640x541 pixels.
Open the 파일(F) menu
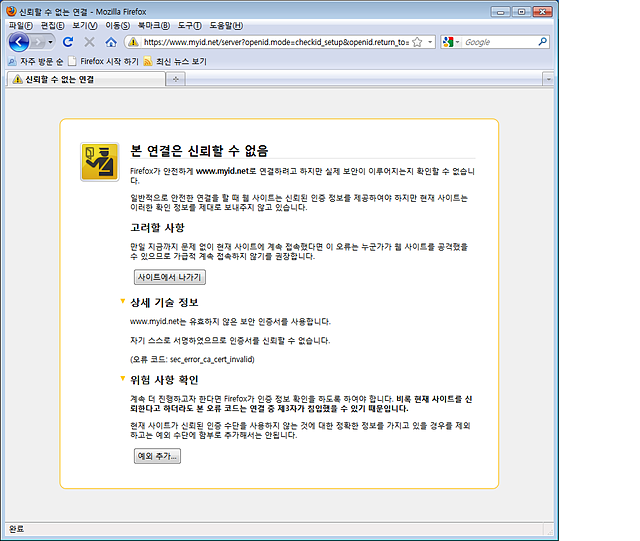(x=20, y=26)
